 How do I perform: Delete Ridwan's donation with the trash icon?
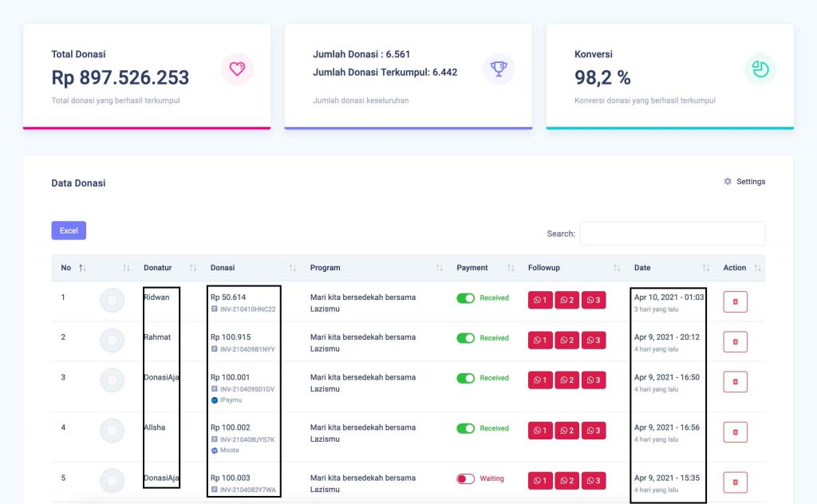tap(735, 301)
